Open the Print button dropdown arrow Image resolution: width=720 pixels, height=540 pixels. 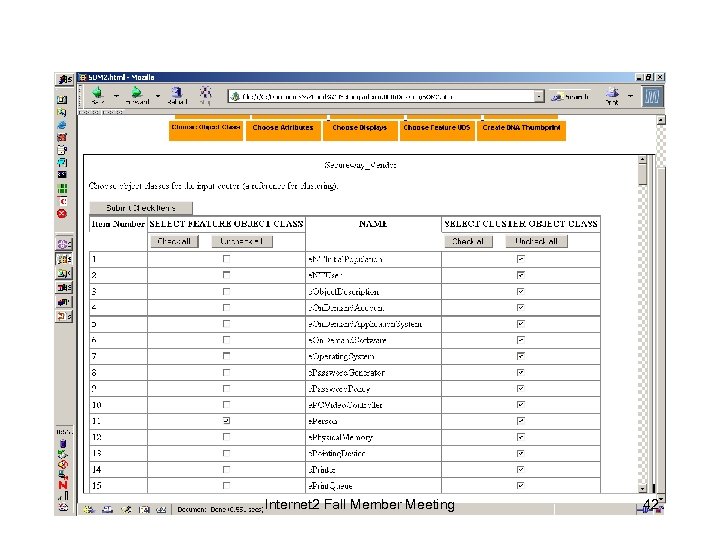coord(630,96)
